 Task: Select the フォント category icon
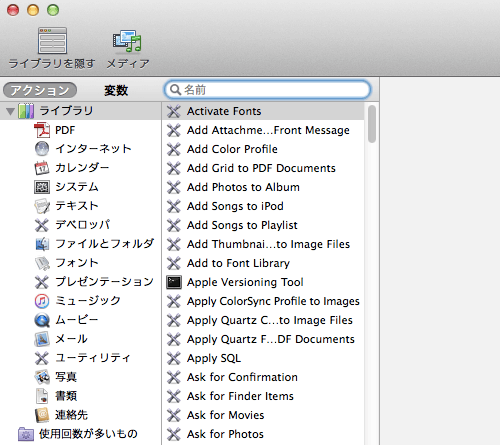click(x=42, y=263)
